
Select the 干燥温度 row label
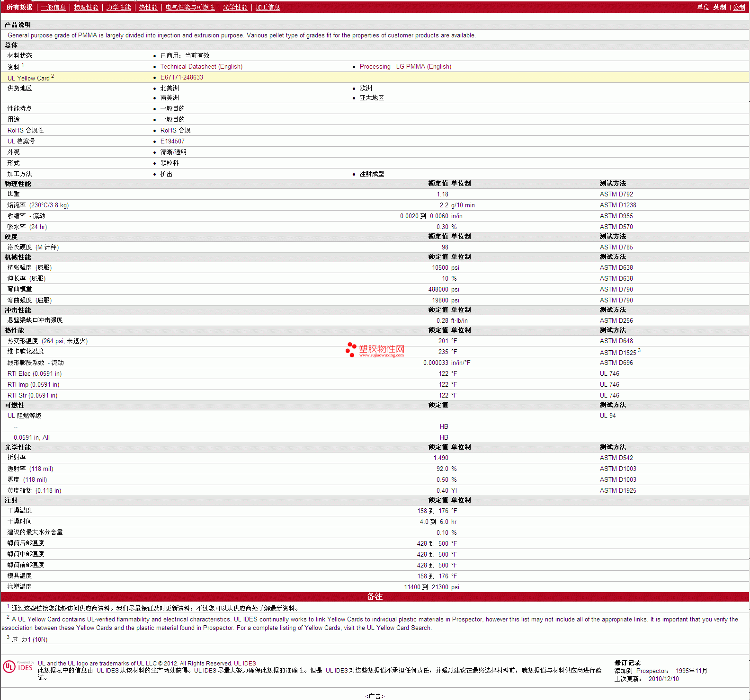pyautogui.click(x=19, y=511)
